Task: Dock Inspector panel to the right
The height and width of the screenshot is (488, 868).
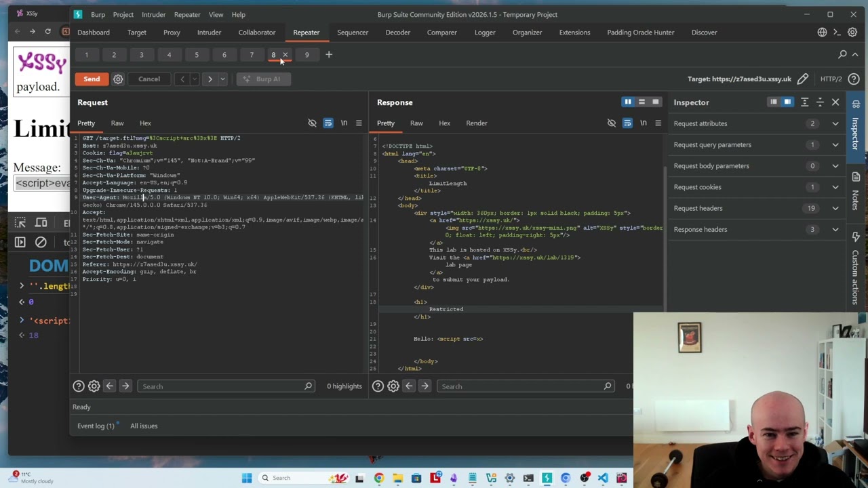Action: 787,102
